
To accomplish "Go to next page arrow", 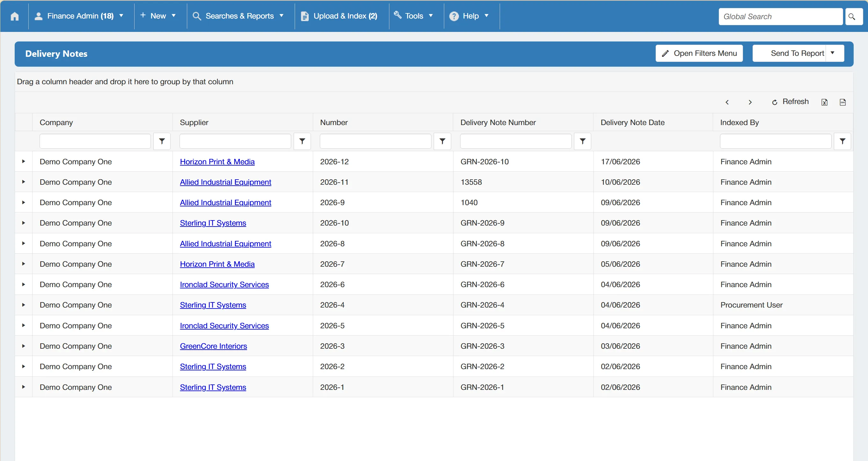I will (750, 102).
